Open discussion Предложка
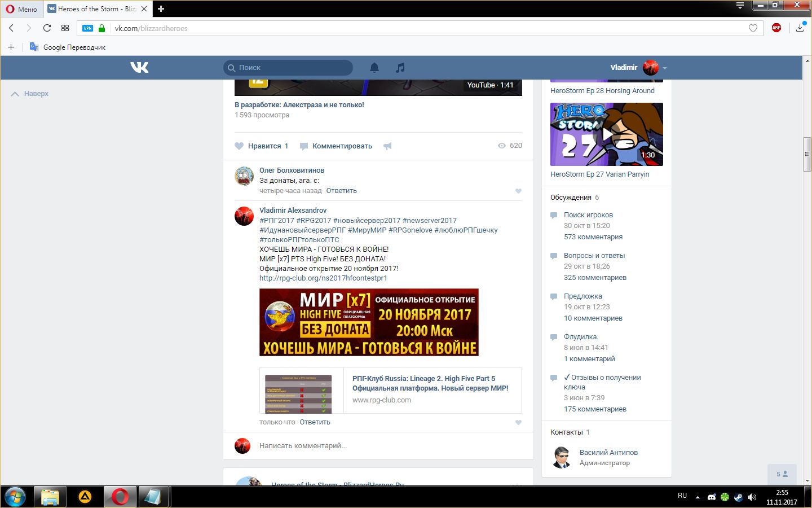Screen dimensions: 812x508 click(x=583, y=296)
